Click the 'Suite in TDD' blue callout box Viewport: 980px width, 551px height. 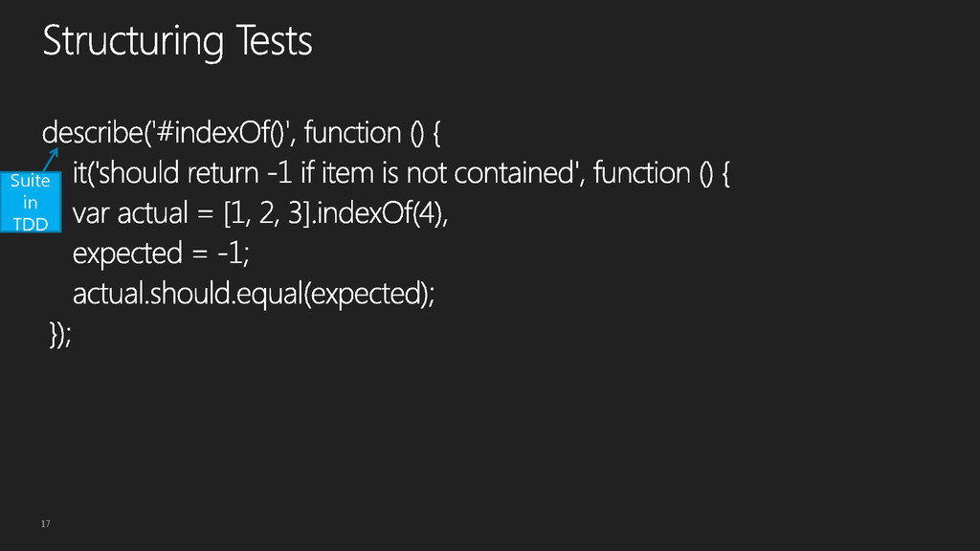[x=31, y=202]
